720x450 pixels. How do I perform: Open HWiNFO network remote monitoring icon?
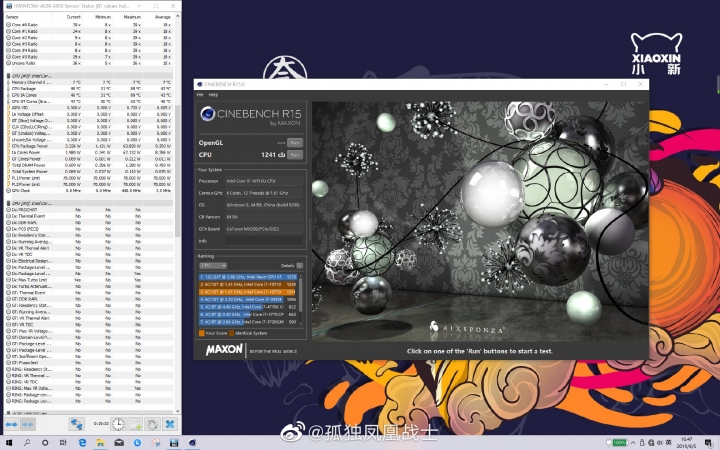click(76, 424)
